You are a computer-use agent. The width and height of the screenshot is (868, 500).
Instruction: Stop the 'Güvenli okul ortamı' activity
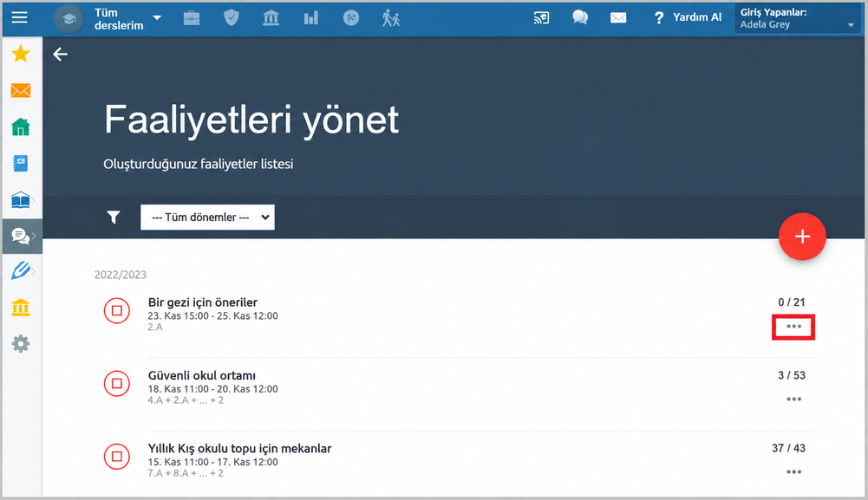(117, 383)
